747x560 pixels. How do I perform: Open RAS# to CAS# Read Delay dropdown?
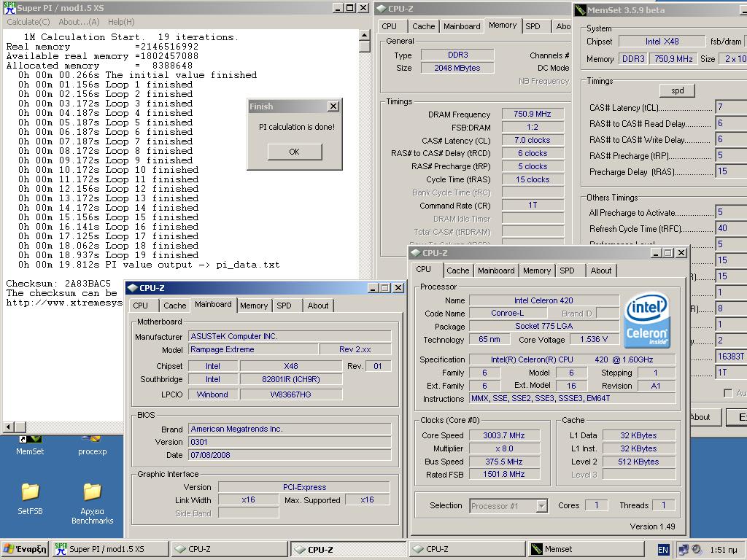731,123
